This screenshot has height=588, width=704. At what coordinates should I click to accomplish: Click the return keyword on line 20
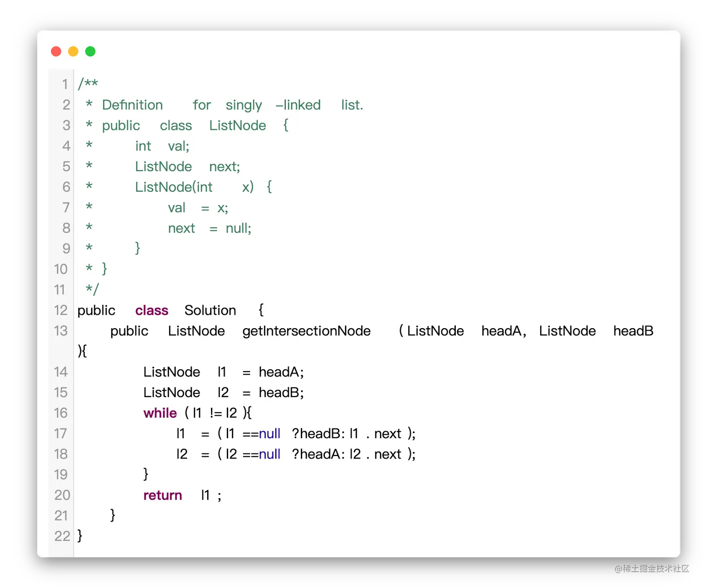coord(162,495)
